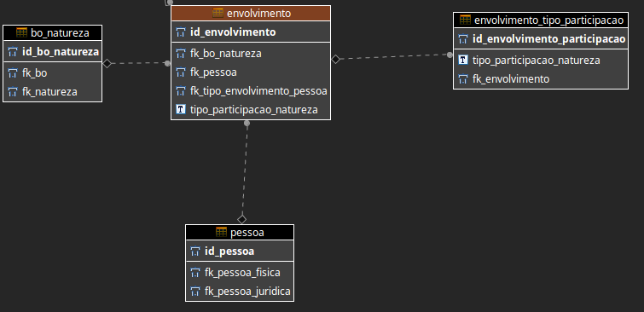Click text-type icon beside tipo_participacao_natureza in envolvimento
This screenshot has width=644, height=312.
pyautogui.click(x=181, y=109)
